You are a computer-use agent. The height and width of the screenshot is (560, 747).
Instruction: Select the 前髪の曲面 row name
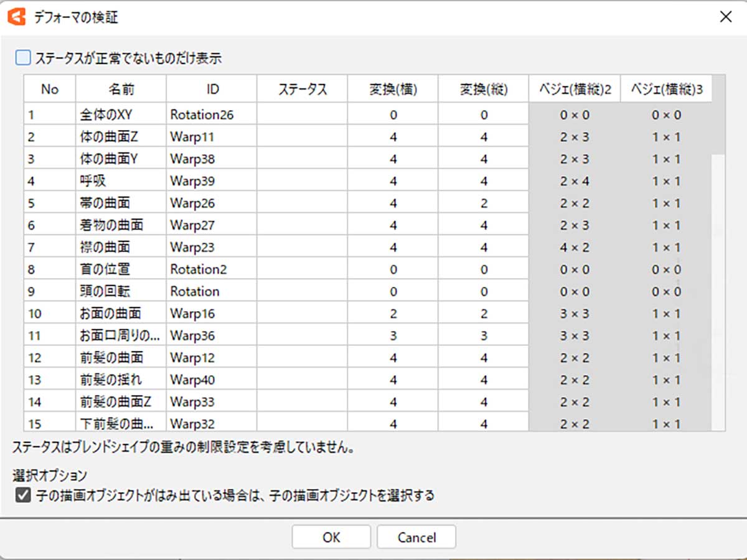121,358
